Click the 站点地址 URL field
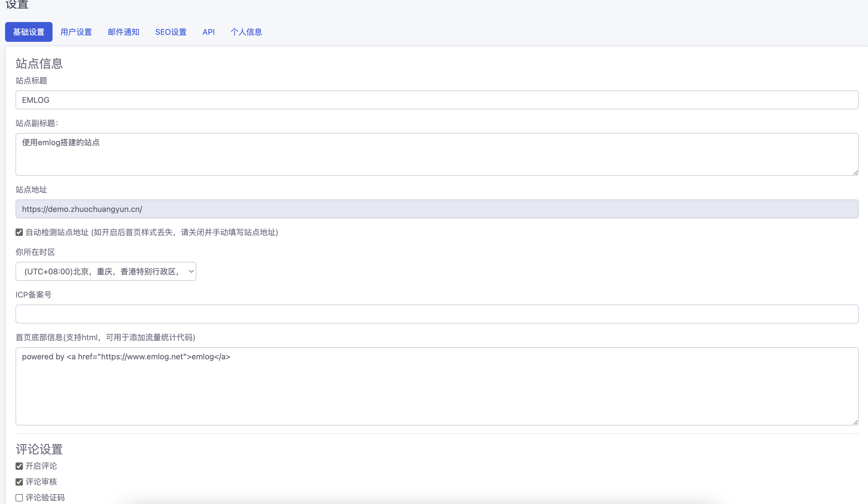Screen dimensions: 868x504 pos(437,209)
